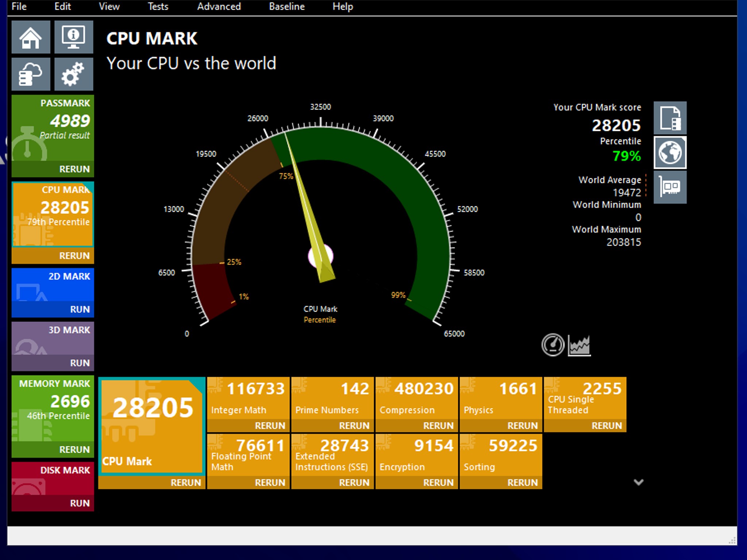This screenshot has height=560, width=747.
Task: Open the Tests menu
Action: [x=158, y=7]
